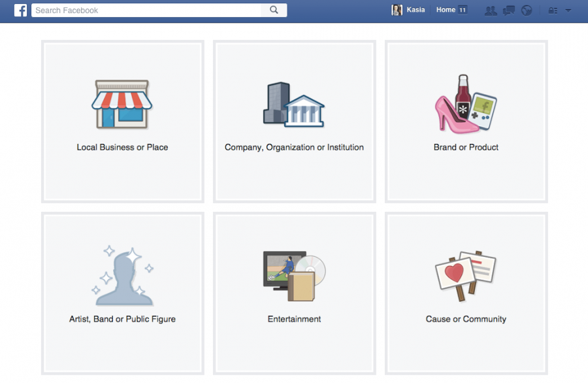The image size is (588, 383).
Task: Open the Notifications globe icon
Action: pyautogui.click(x=527, y=10)
